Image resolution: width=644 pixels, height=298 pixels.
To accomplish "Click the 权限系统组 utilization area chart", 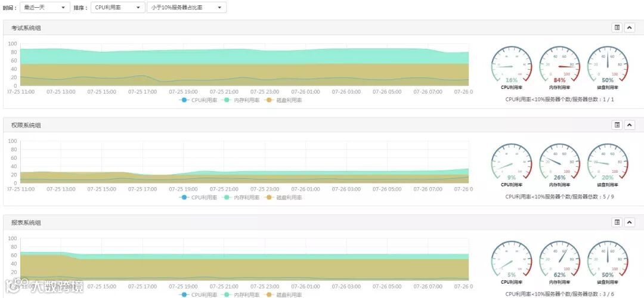I will 244,162.
